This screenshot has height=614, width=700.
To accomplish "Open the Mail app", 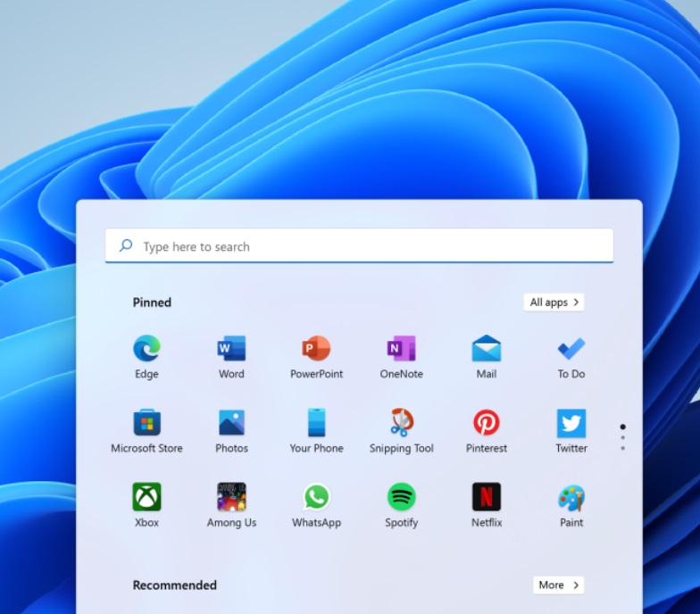I will click(x=486, y=357).
